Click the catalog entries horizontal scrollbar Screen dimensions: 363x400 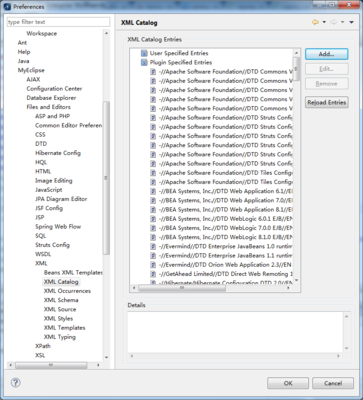tap(211, 288)
